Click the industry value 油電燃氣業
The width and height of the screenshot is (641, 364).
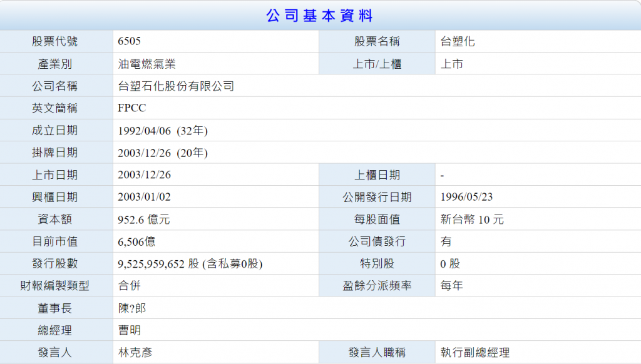pyautogui.click(x=146, y=64)
